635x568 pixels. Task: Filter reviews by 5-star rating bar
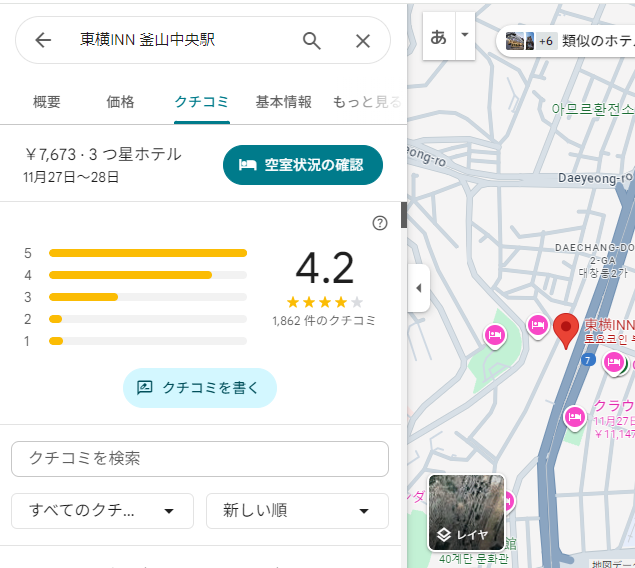(147, 253)
